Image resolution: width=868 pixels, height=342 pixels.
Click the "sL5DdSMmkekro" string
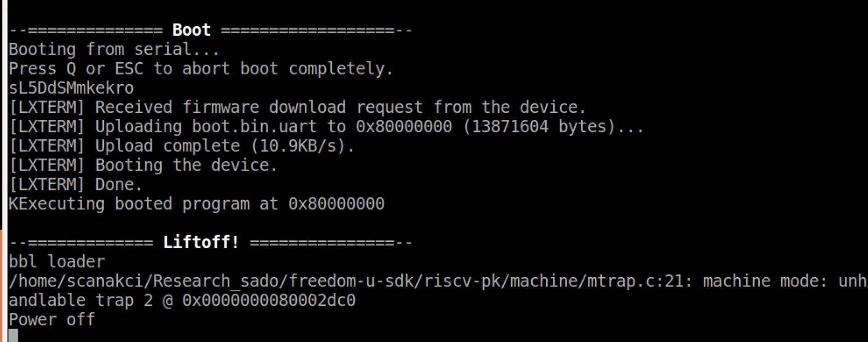71,88
